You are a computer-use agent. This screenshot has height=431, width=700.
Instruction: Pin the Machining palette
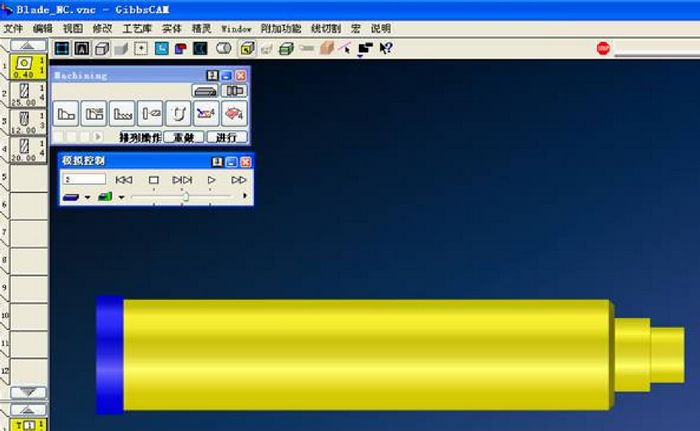(x=212, y=75)
